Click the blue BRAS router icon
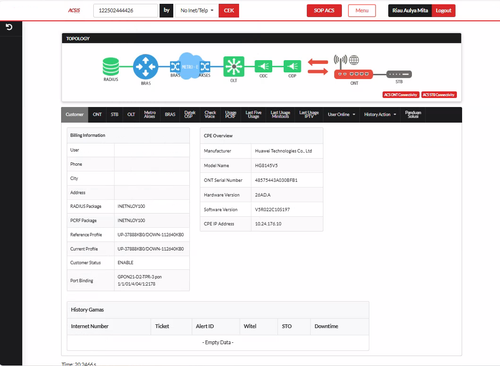The width and height of the screenshot is (500, 366). tap(146, 67)
